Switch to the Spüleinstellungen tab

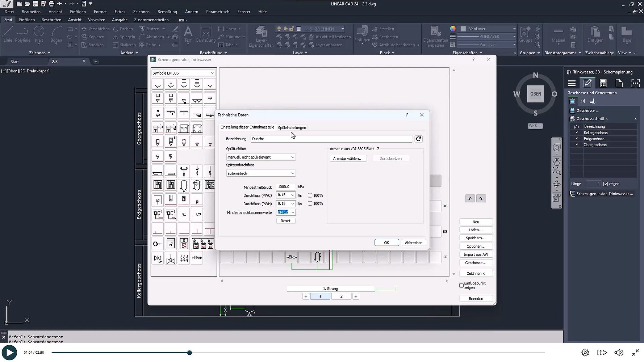coord(292,128)
